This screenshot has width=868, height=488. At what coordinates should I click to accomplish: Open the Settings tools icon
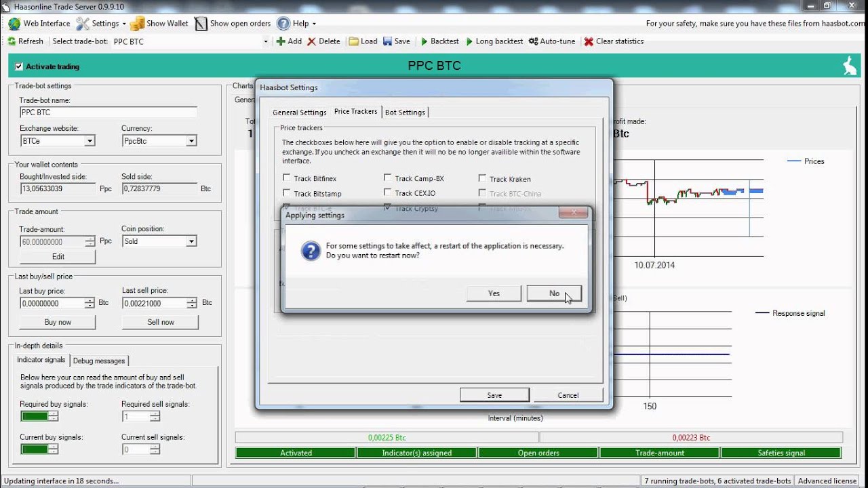83,23
